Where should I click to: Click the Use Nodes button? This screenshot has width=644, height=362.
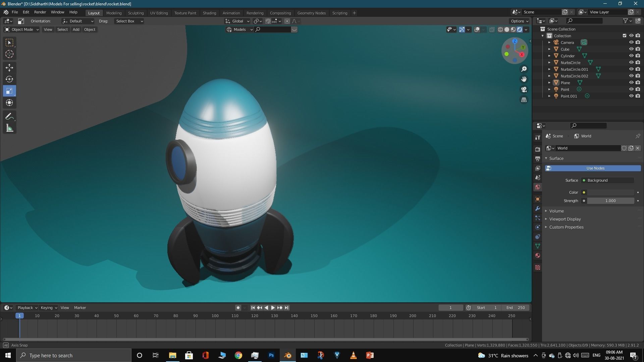tap(595, 168)
